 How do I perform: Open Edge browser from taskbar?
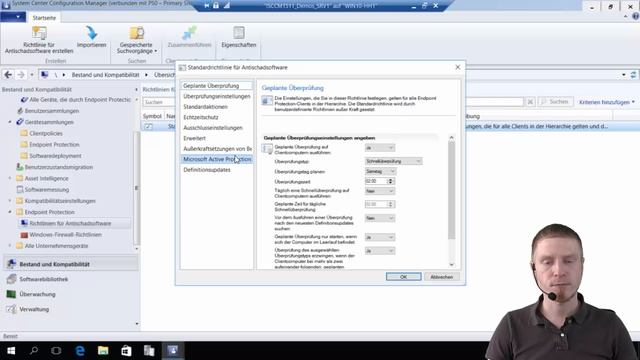[x=80, y=351]
